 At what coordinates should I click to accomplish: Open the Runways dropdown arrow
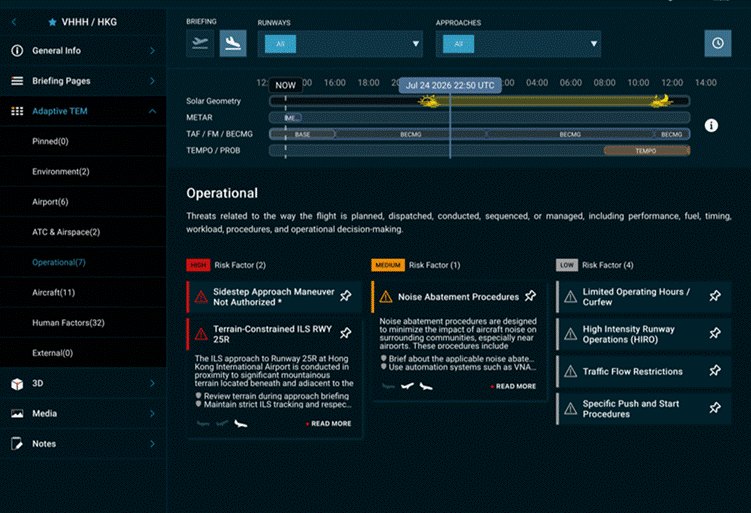(x=415, y=44)
